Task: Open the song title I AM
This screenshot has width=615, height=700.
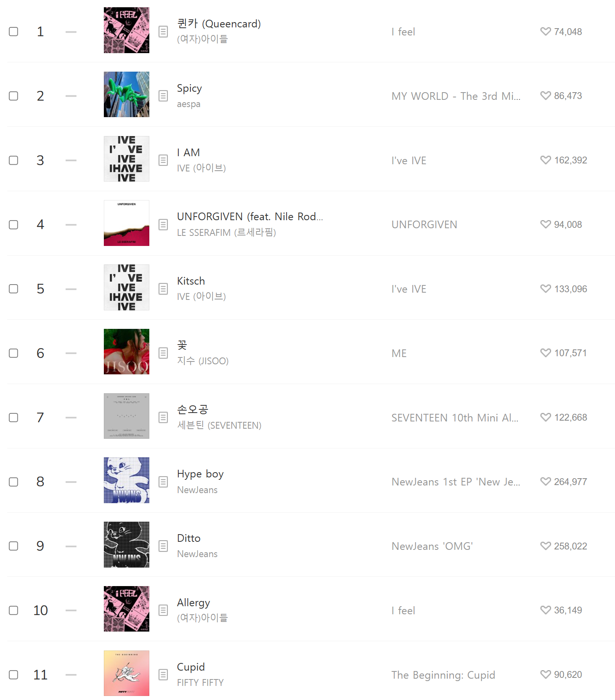Action: tap(188, 152)
